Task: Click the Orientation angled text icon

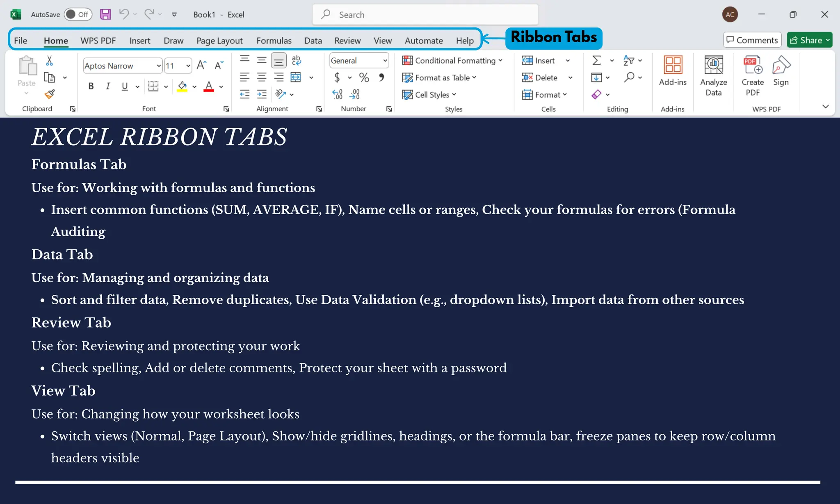Action: click(281, 94)
